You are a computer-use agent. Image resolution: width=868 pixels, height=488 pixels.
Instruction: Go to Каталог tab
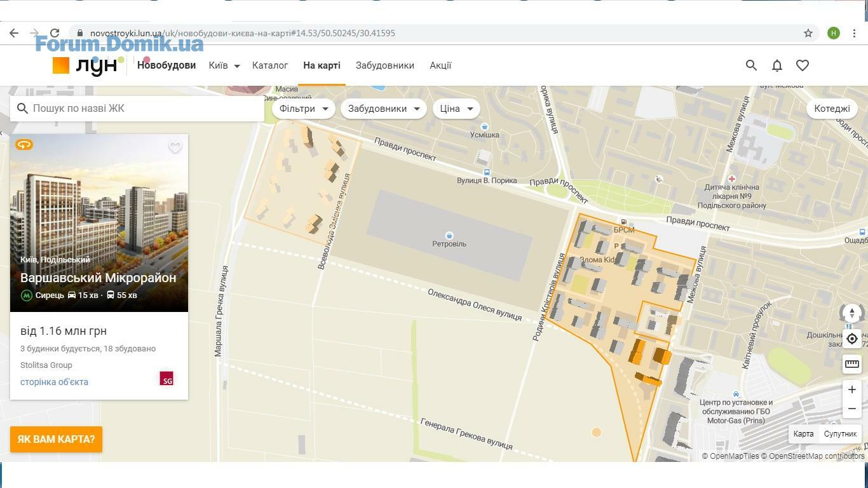(270, 65)
